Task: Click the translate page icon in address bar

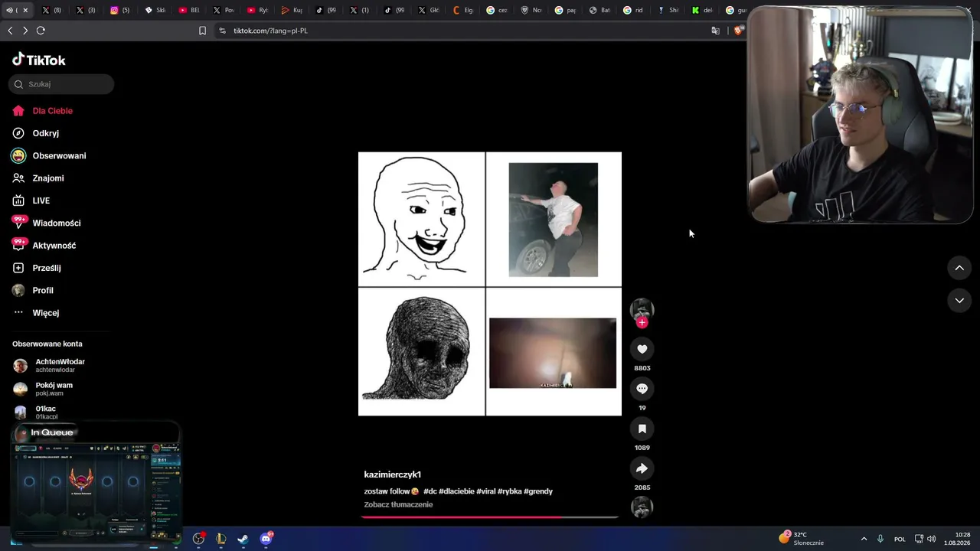Action: [715, 31]
